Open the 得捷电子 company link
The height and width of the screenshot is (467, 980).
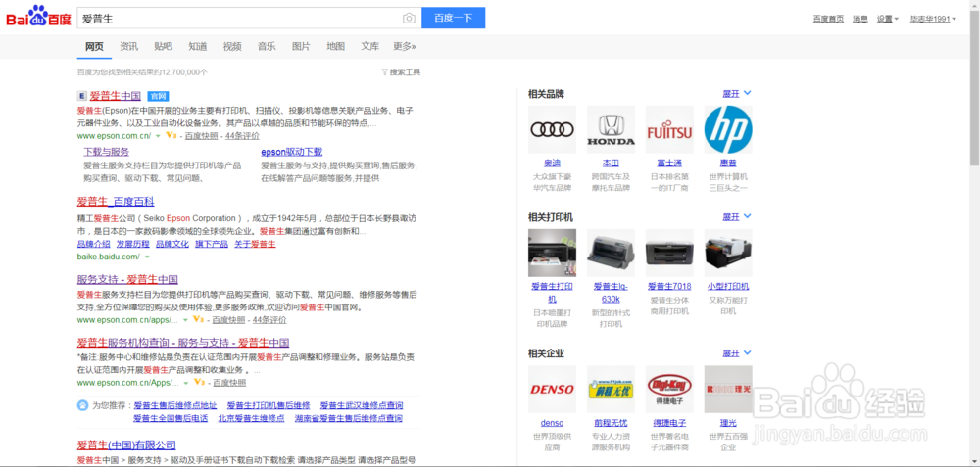tap(669, 423)
